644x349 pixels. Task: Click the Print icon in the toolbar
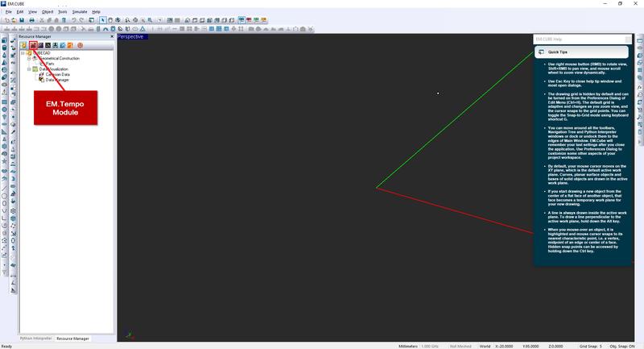tap(31, 20)
